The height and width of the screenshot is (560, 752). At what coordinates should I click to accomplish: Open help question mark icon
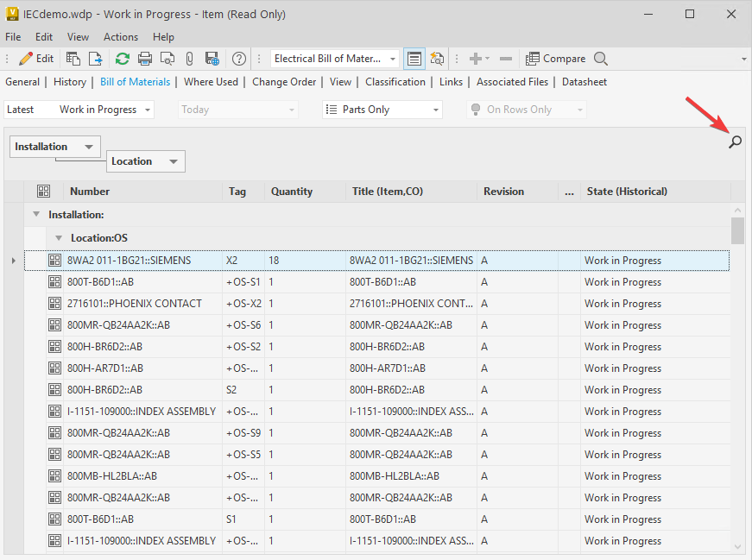coord(239,59)
